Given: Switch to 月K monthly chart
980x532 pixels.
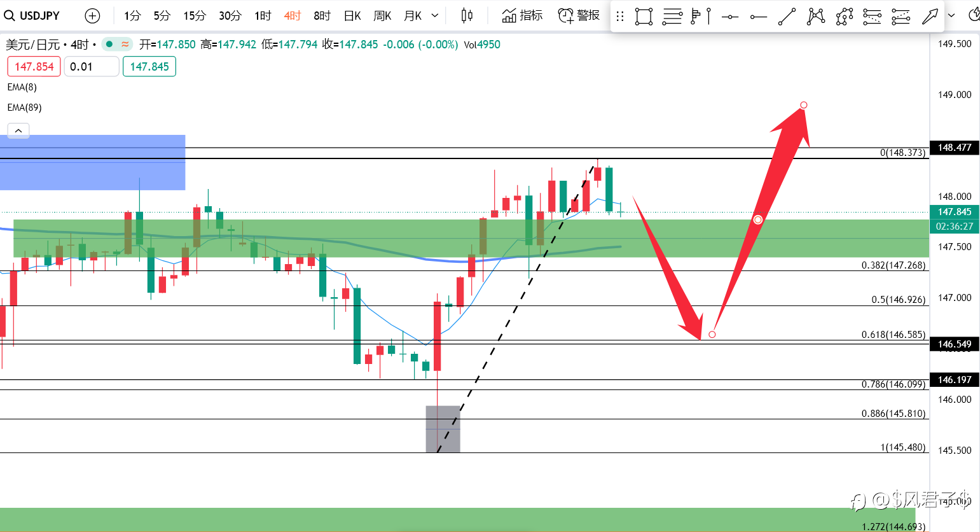Looking at the screenshot, I should tap(413, 15).
